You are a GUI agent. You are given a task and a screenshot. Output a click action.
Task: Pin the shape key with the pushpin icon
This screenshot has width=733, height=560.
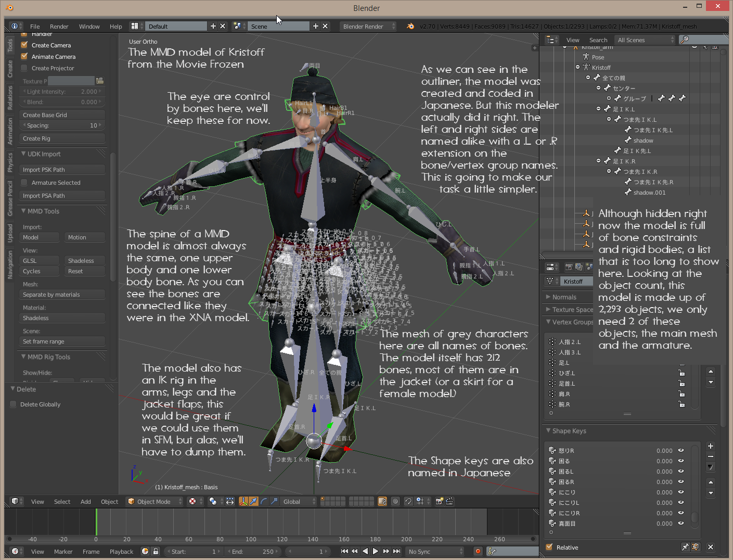(x=685, y=547)
